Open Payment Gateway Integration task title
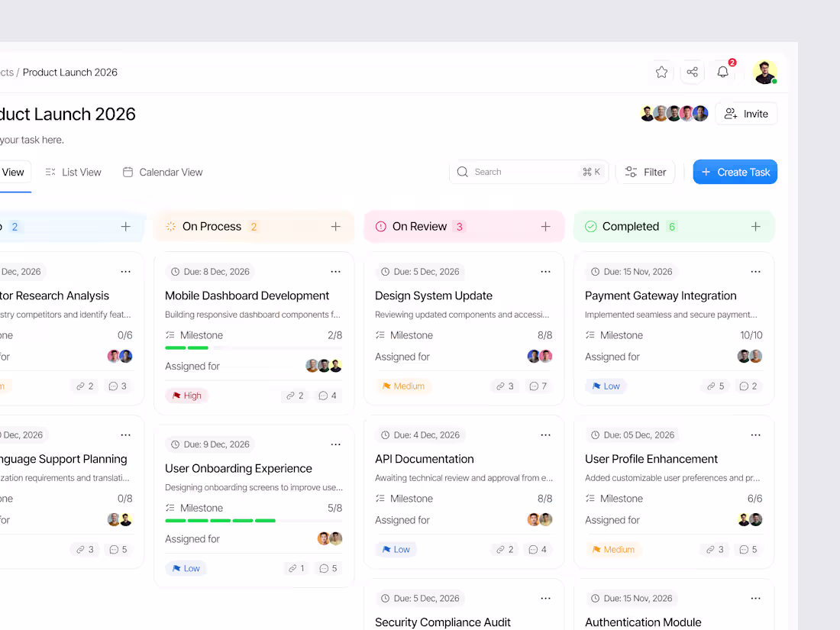Screen dimensions: 840x630 tap(661, 296)
